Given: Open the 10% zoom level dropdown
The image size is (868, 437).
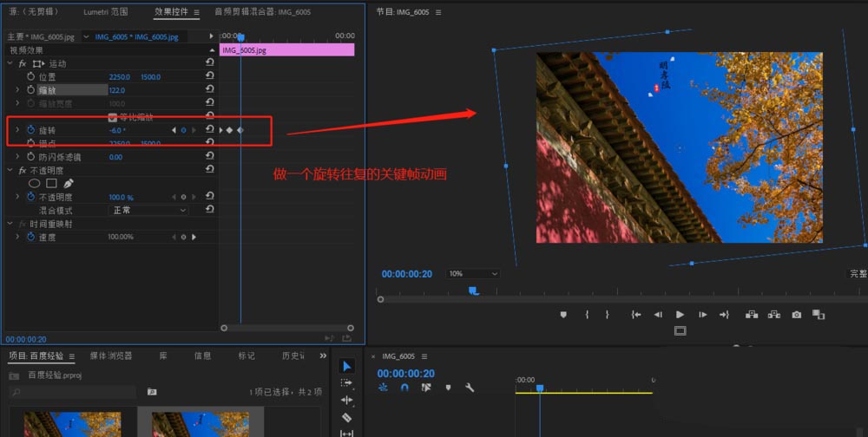Looking at the screenshot, I should coord(473,273).
